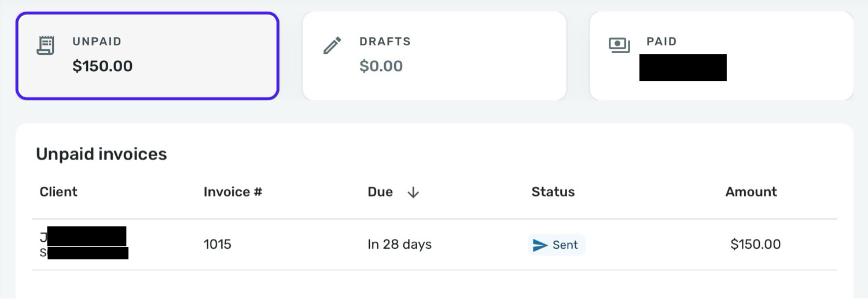Click the $150.00 amount in the invoice row
This screenshot has width=868, height=299.
[x=755, y=245]
